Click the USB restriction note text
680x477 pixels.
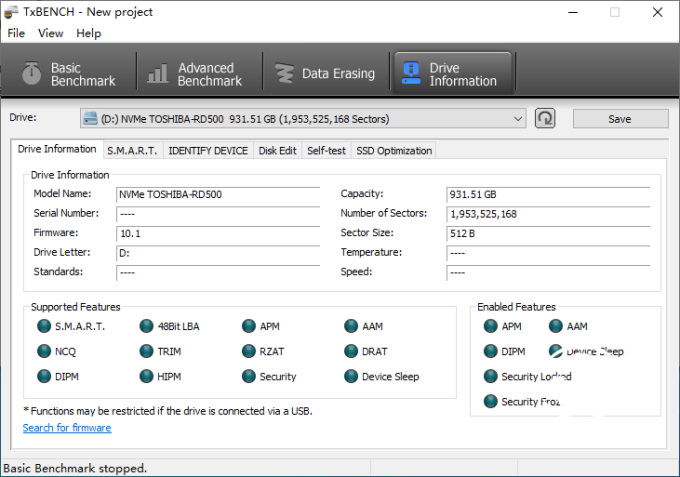click(167, 411)
